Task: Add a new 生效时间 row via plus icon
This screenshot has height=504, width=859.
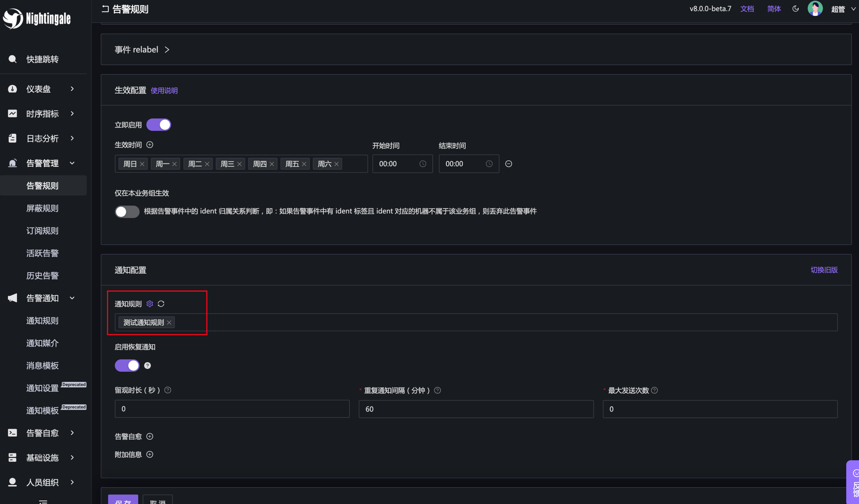Action: point(150,145)
